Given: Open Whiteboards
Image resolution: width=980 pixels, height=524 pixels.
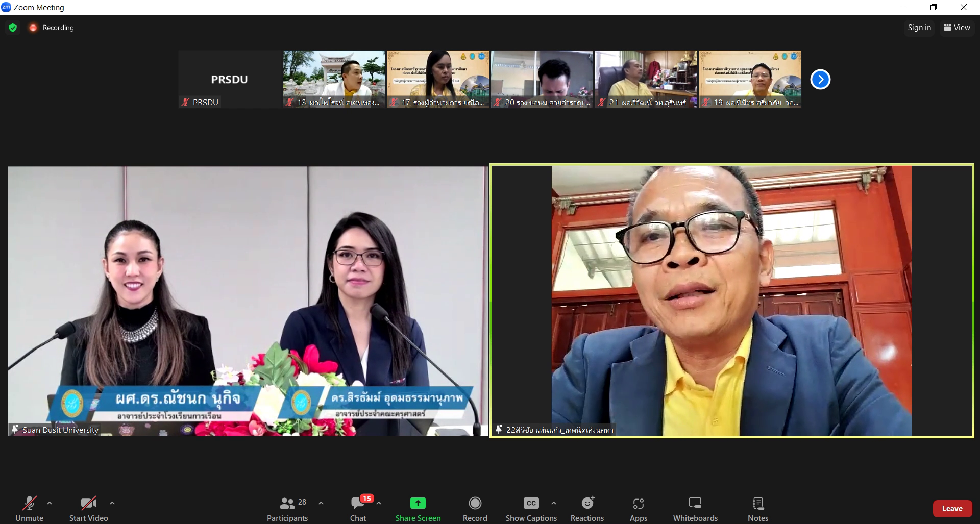Looking at the screenshot, I should 695,509.
